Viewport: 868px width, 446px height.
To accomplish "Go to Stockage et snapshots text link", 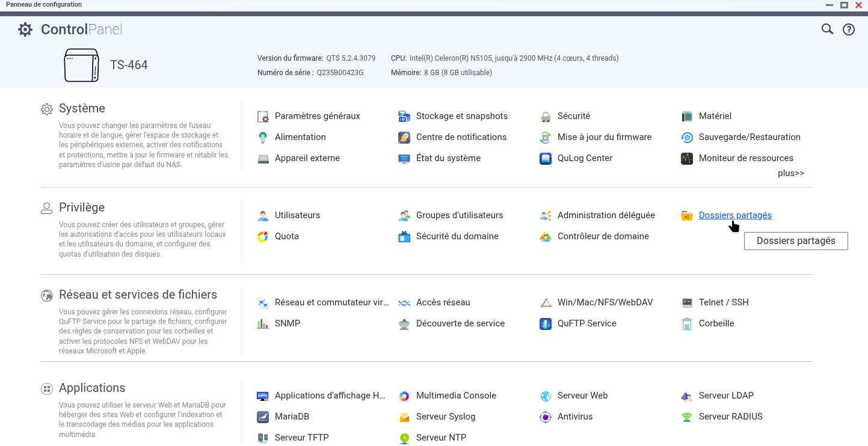I will click(462, 116).
